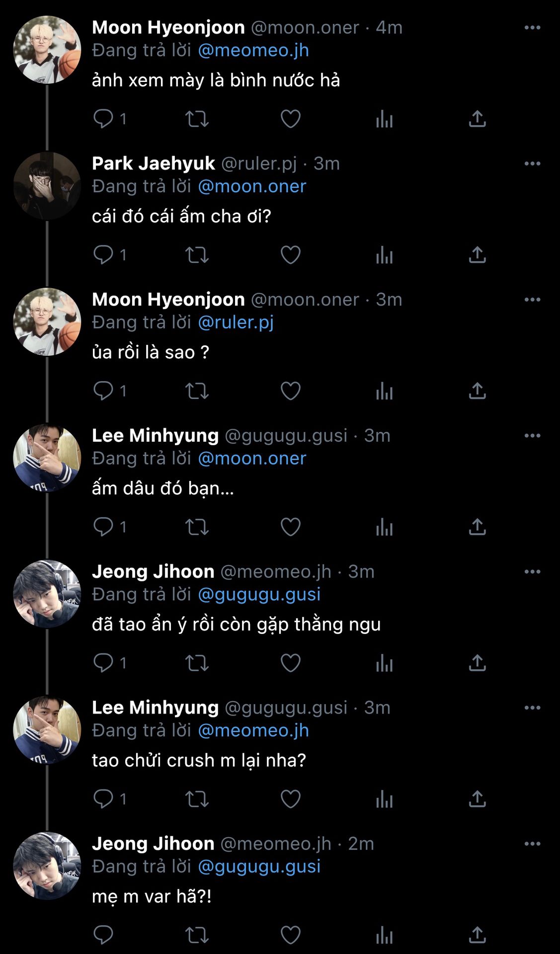Open the @ruler.pj mention link
Viewport: 560px width, 954px height.
point(236,322)
